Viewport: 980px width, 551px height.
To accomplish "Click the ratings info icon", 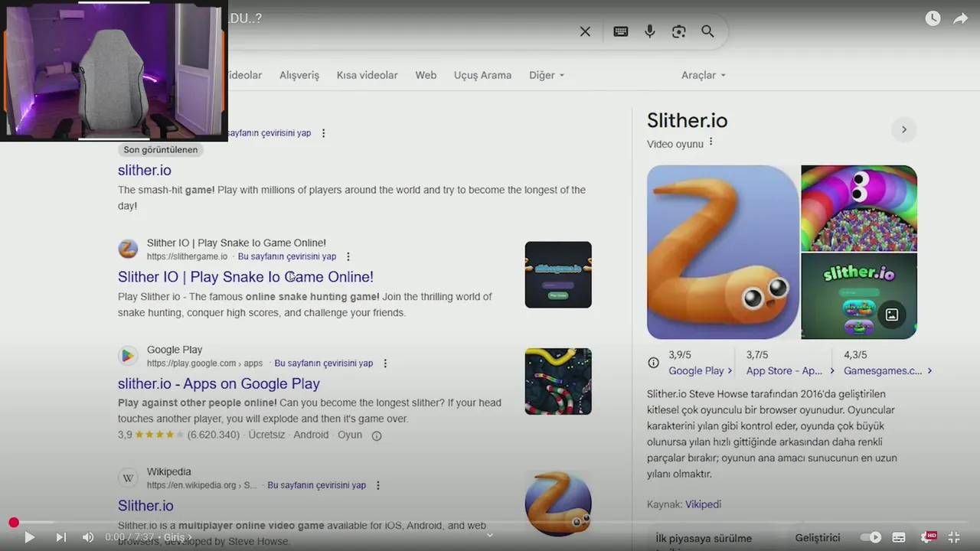I will click(x=653, y=363).
